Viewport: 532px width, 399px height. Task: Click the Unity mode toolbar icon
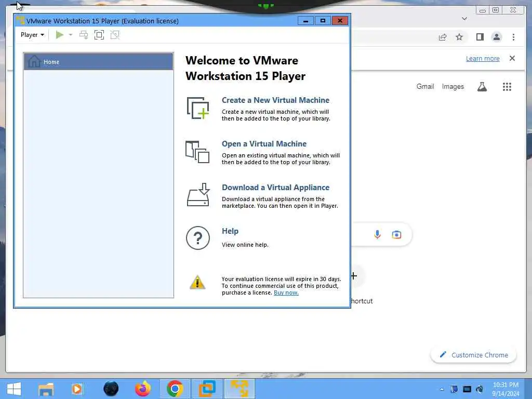[115, 35]
